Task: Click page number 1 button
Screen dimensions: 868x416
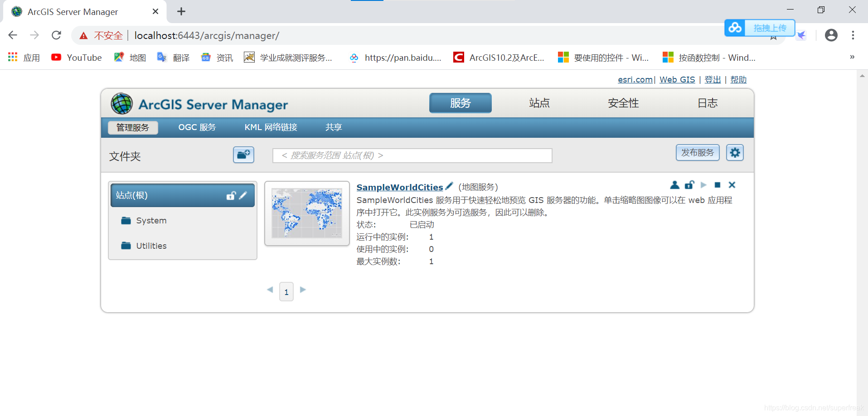Action: [x=286, y=292]
